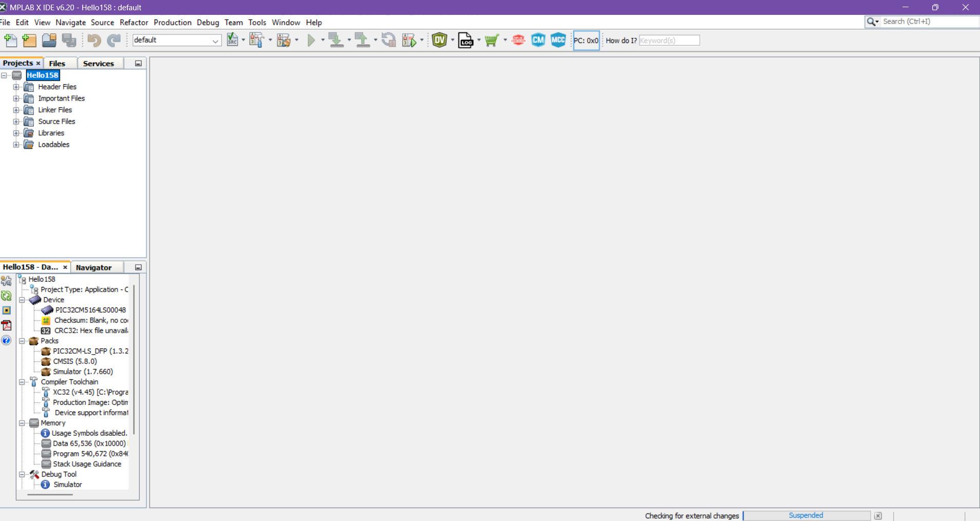Screen dimensions: 980x521
Task: Click the 'How do I?' keyword field
Action: click(669, 41)
